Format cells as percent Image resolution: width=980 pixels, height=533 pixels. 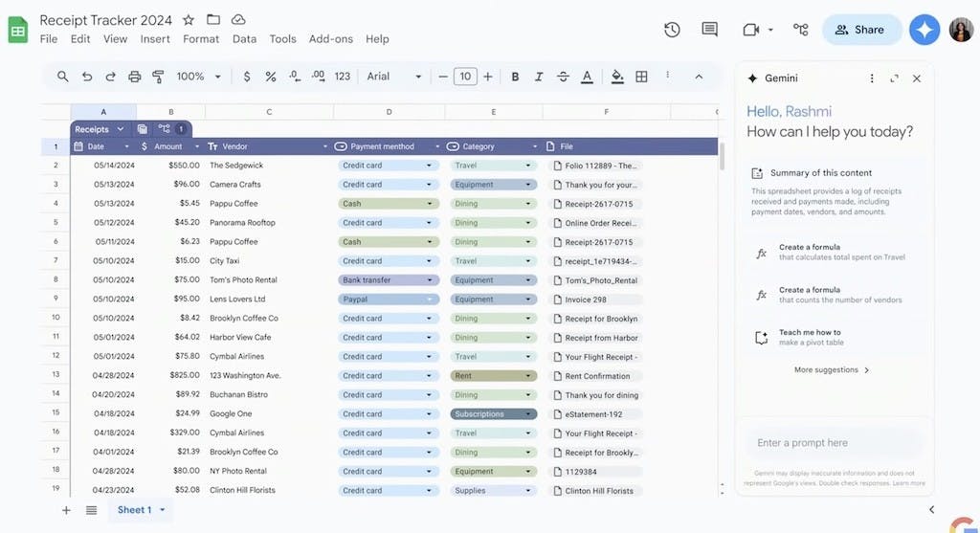271,77
